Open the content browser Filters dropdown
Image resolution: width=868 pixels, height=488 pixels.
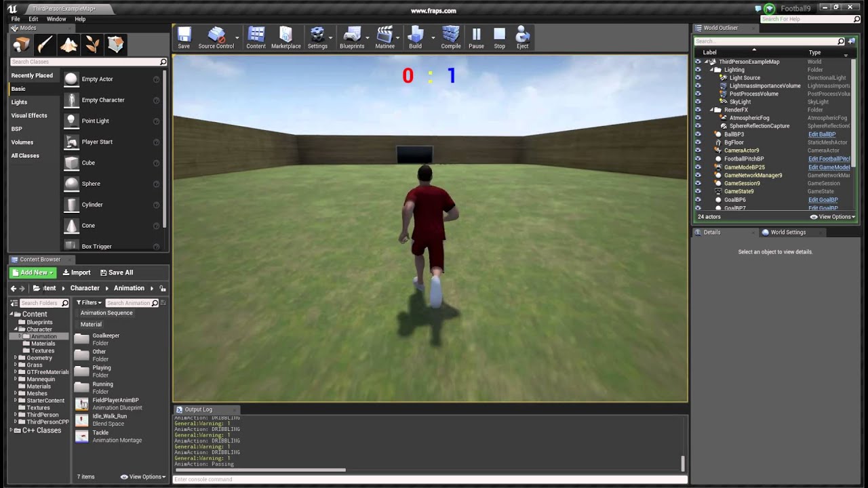click(x=89, y=303)
